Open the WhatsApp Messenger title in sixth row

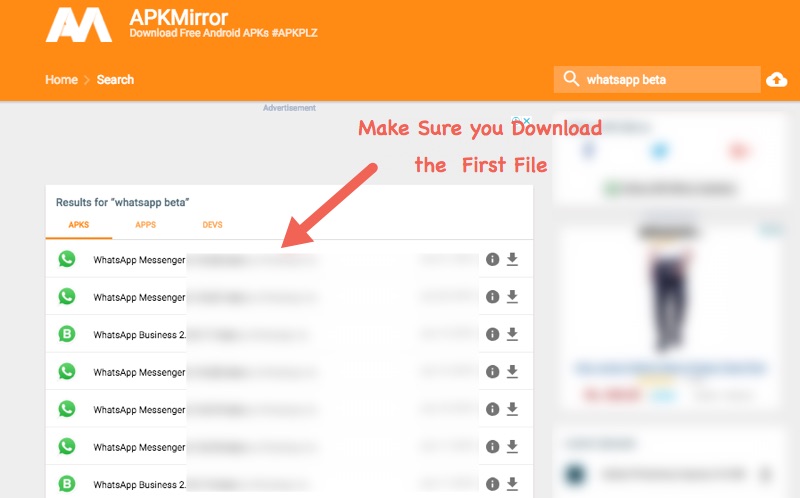(139, 447)
